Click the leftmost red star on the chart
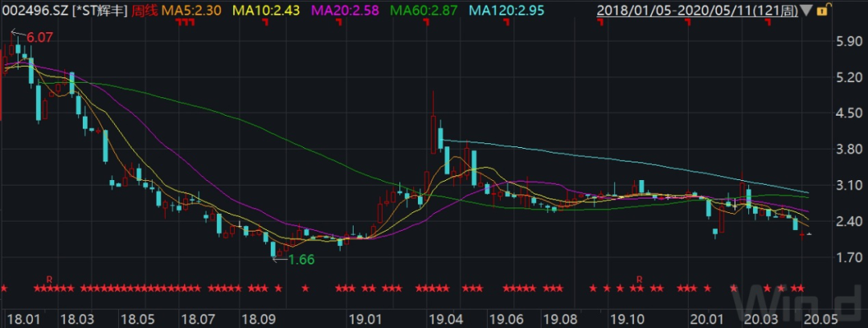 pos(3,288)
